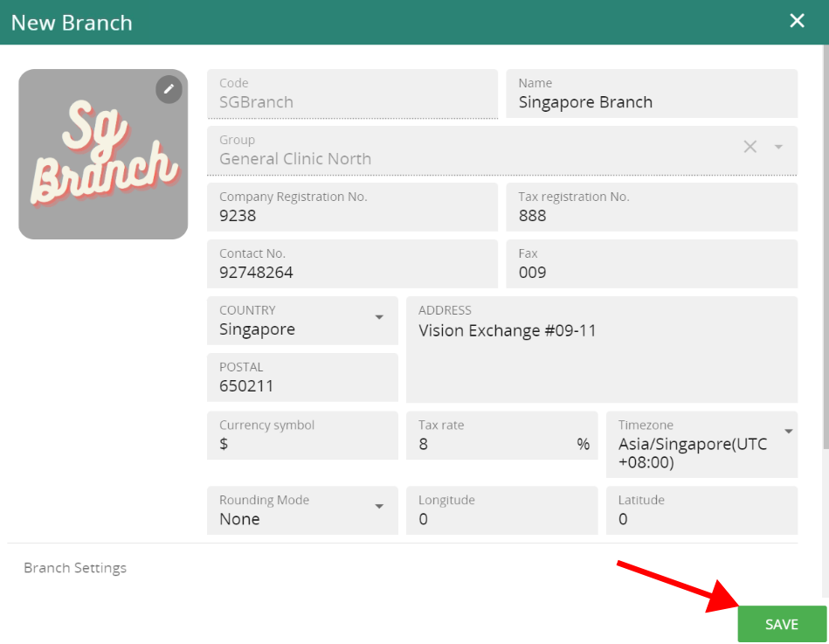Open the Timezone dropdown showing Asia/Singapore
This screenshot has height=644, width=829.
[x=701, y=445]
